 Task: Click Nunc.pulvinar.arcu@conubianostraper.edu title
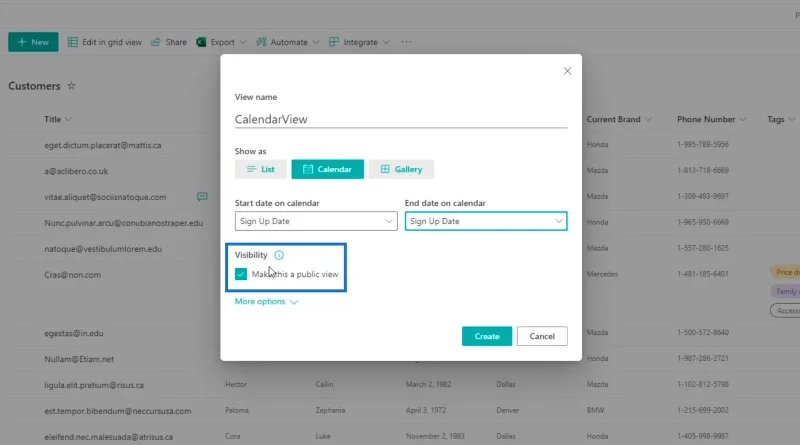(123, 223)
